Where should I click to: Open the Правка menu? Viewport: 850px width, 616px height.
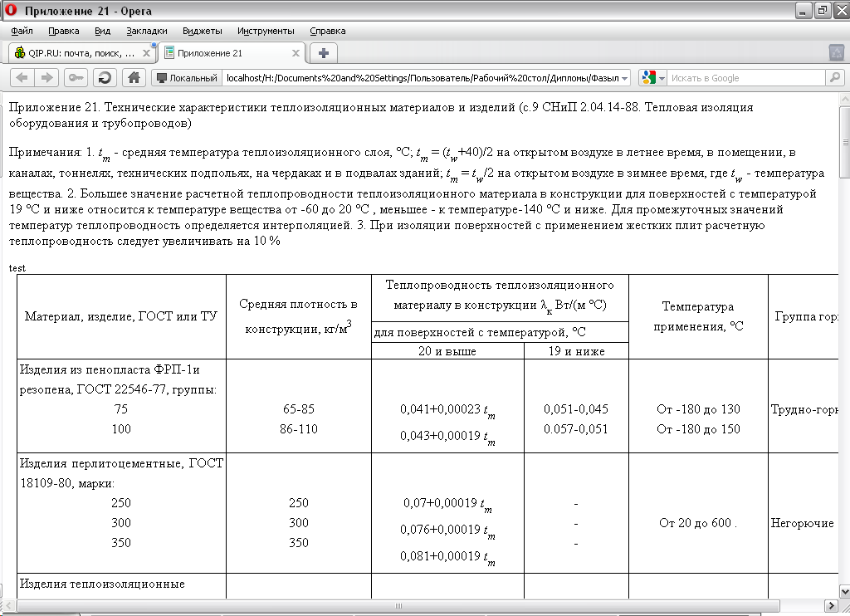point(63,31)
